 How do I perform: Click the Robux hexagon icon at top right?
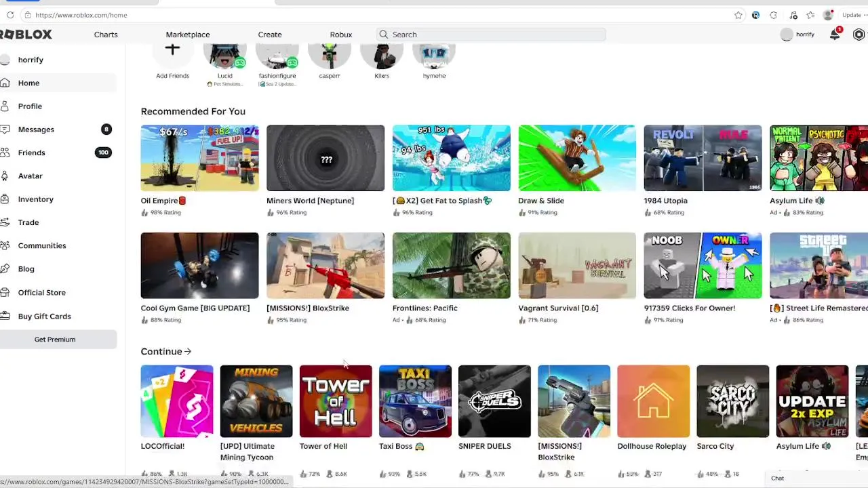click(x=859, y=35)
